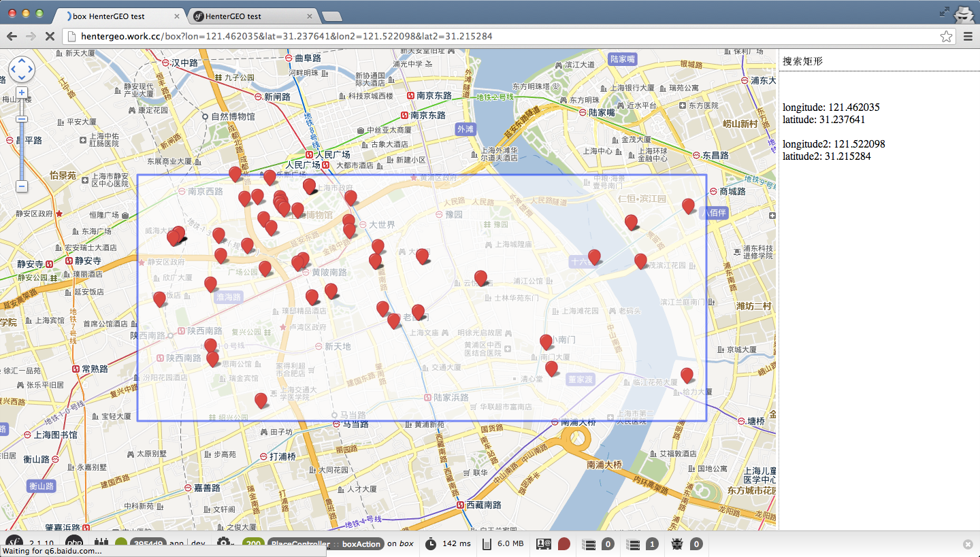Screen dimensions: 980x557
Task: Go back to the previous page
Action: pos(12,36)
